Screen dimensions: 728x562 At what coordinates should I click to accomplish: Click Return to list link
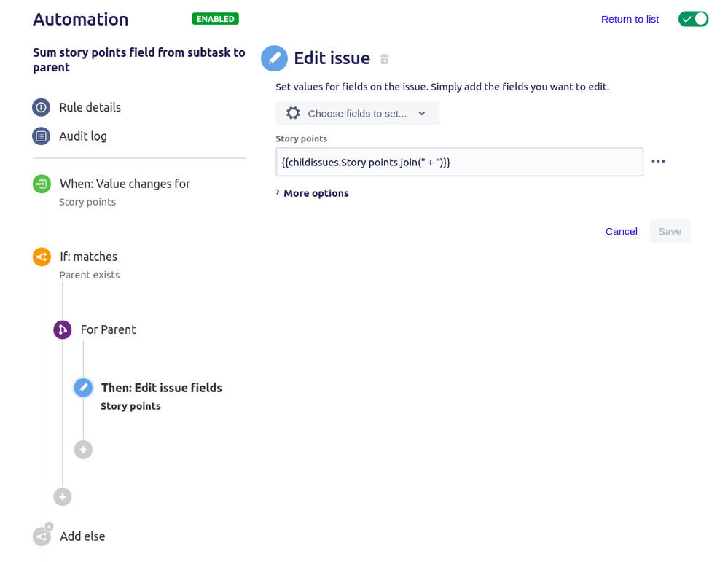630,20
